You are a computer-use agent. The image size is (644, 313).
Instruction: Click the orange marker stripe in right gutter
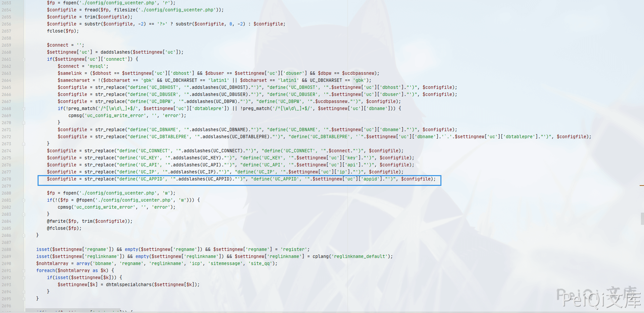(x=641, y=185)
